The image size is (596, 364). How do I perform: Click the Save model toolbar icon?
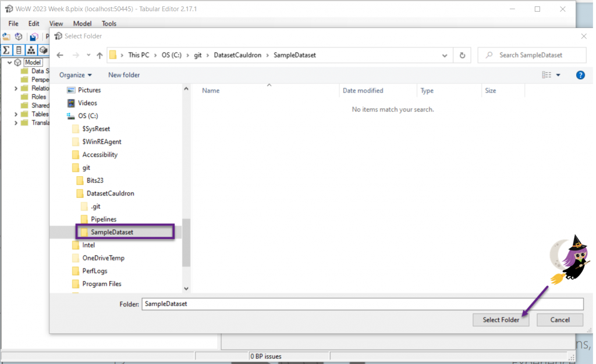34,37
